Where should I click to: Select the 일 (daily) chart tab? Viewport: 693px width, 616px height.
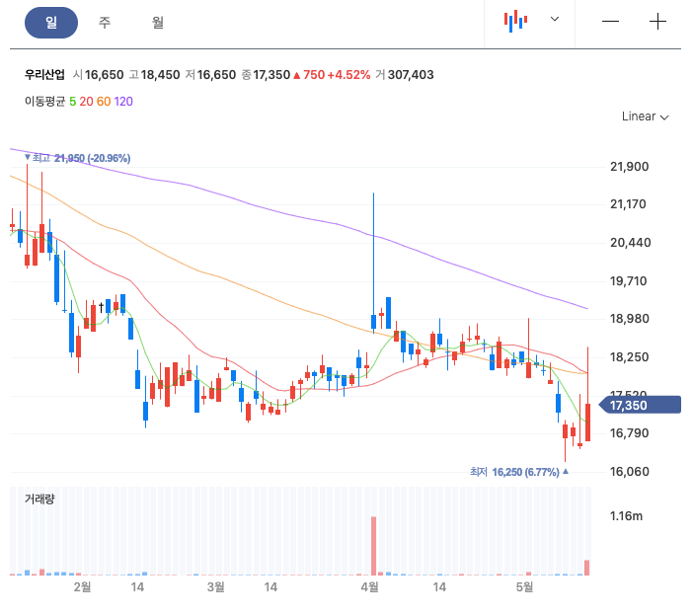(51, 23)
